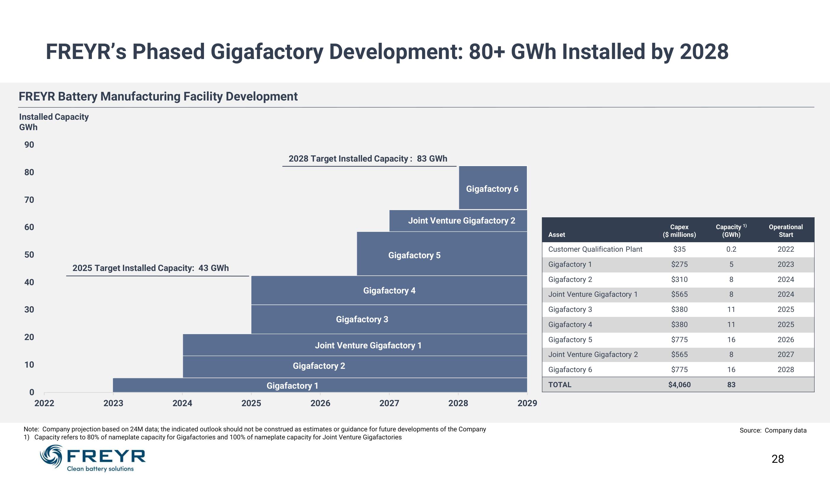Click the 2029 x-axis label
This screenshot has height=504, width=830.
point(527,403)
